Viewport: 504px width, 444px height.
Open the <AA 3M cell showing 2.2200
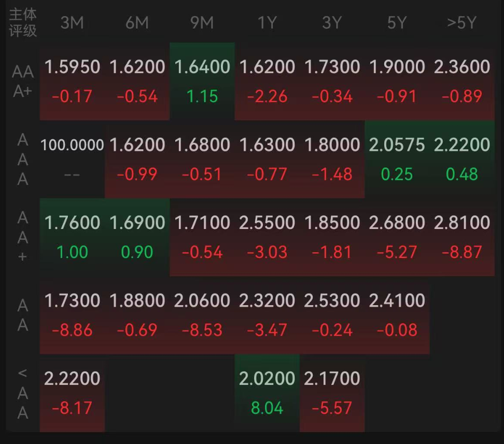(x=72, y=393)
